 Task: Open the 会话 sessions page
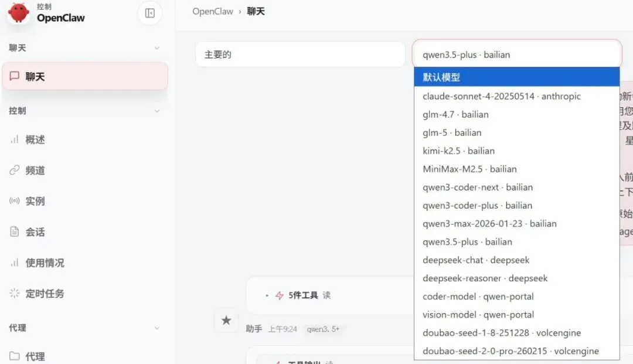pyautogui.click(x=85, y=232)
